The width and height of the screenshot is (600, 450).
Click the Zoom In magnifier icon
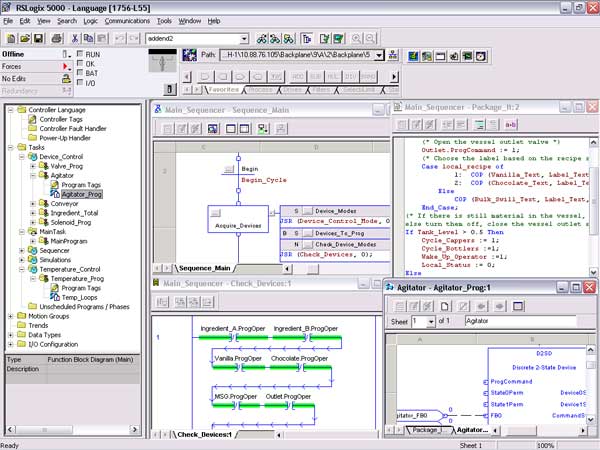coord(356,38)
